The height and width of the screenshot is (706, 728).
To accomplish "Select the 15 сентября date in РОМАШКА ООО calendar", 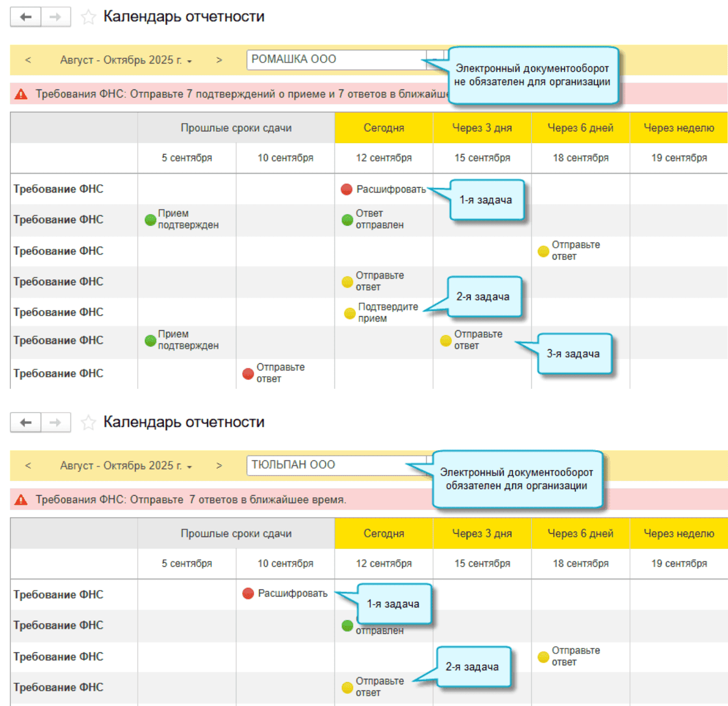I will pyautogui.click(x=482, y=158).
